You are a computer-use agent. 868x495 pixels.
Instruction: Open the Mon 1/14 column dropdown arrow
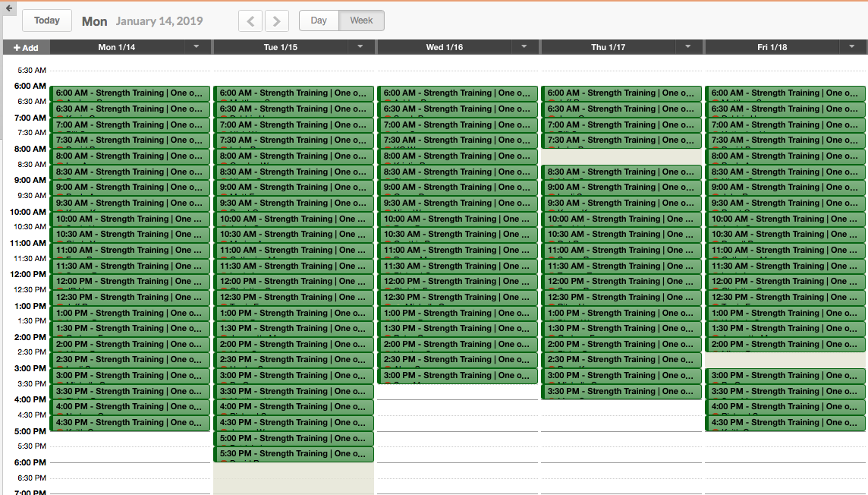click(197, 47)
